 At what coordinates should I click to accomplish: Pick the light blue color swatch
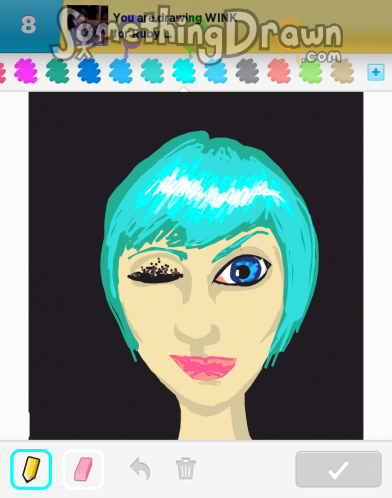pos(216,71)
